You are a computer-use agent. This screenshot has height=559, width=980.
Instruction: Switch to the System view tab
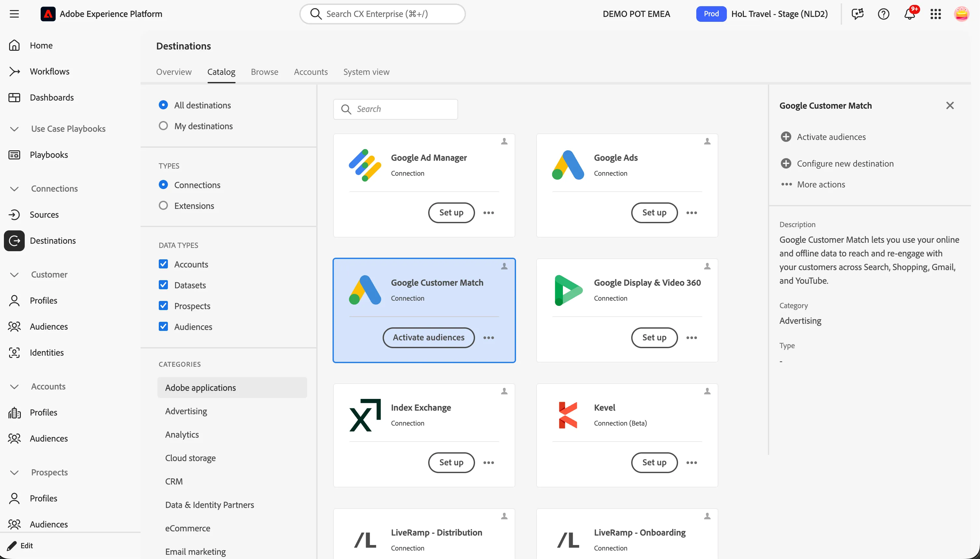pyautogui.click(x=366, y=72)
